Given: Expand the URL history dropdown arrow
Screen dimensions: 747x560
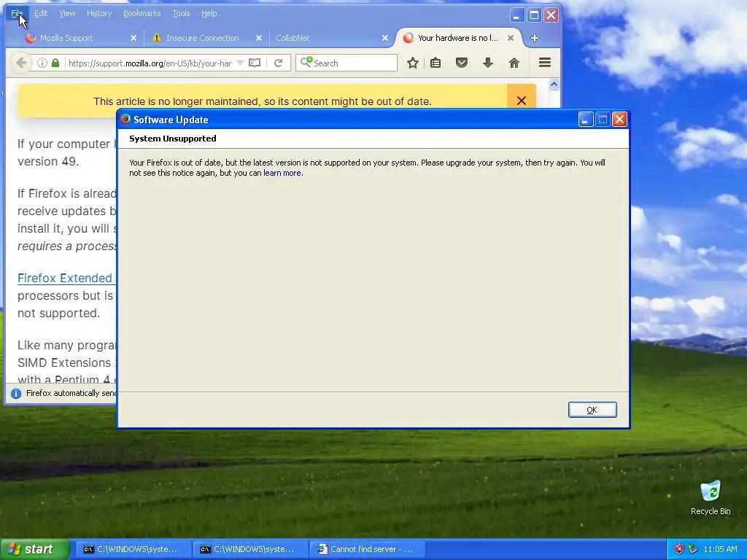Looking at the screenshot, I should pyautogui.click(x=240, y=63).
